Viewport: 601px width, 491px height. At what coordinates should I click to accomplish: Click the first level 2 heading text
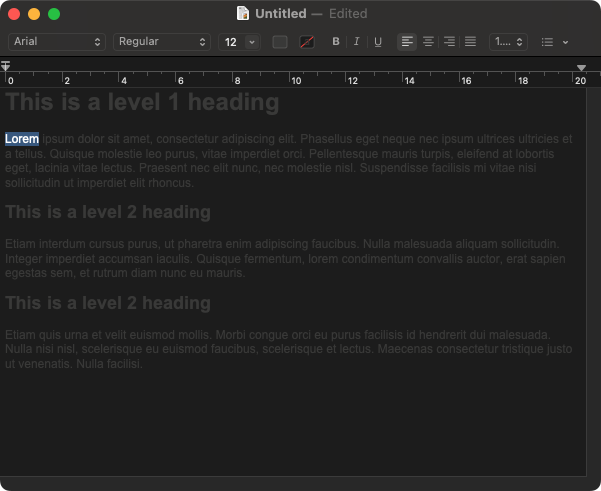(x=108, y=212)
